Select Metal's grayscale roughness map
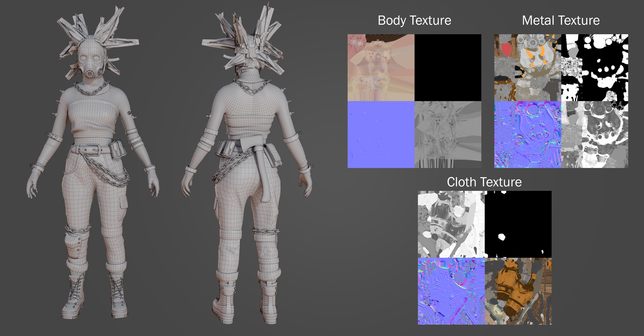This screenshot has width=644, height=336. (x=595, y=134)
